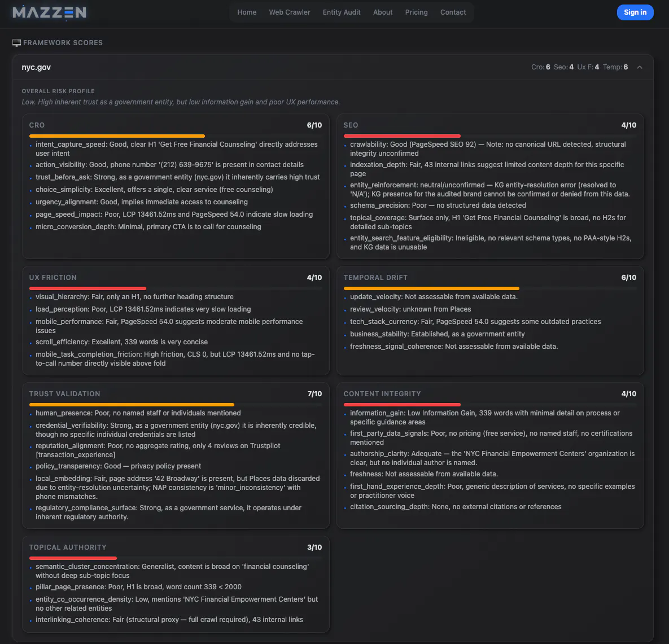Click the Content Integrity score bar
This screenshot has width=669, height=644.
[x=490, y=404]
